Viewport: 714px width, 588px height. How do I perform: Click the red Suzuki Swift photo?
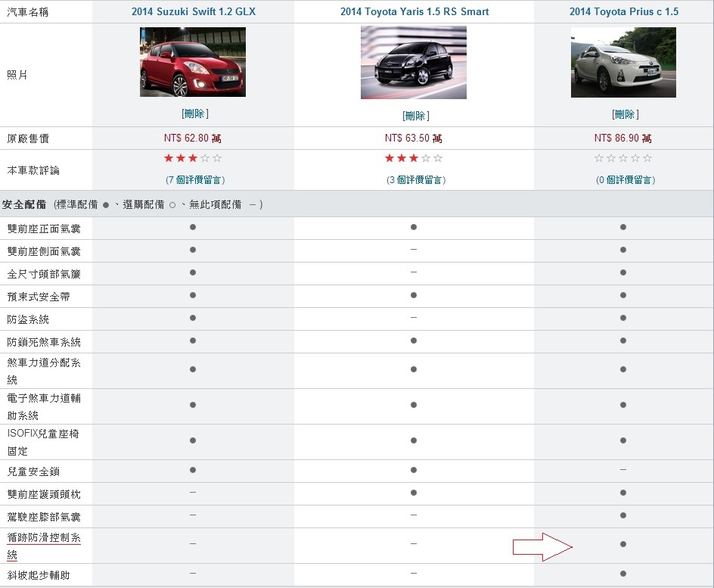tap(193, 62)
